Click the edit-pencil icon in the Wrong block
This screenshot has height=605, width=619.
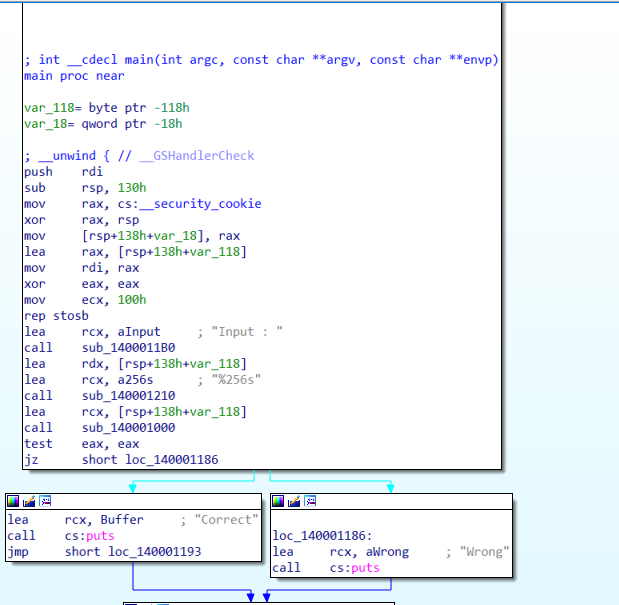click(x=294, y=501)
